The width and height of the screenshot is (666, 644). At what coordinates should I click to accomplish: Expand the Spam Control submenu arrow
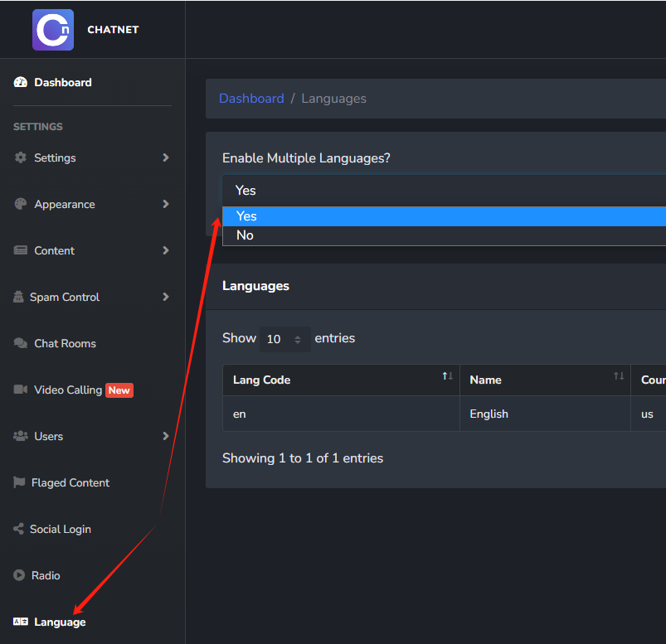click(x=166, y=297)
